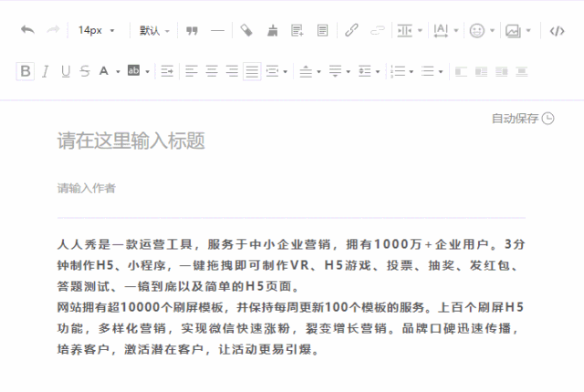Image resolution: width=584 pixels, height=392 pixels.
Task: Expand the image insert dropdown arrow
Action: 528,31
